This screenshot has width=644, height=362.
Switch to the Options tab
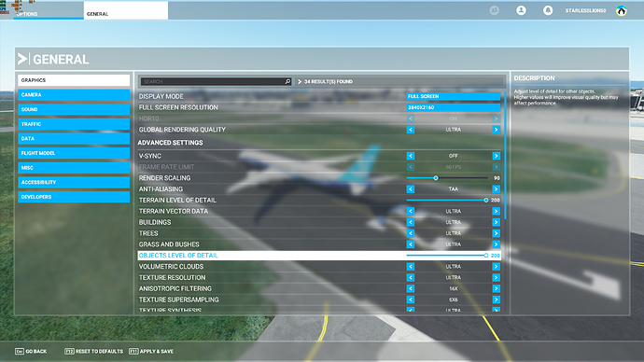(x=48, y=11)
